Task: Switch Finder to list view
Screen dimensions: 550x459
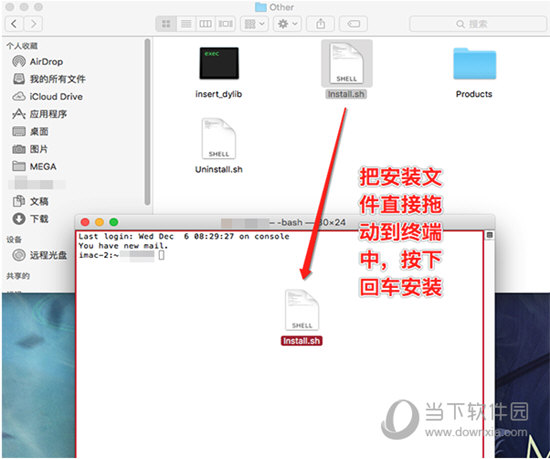Action: pyautogui.click(x=186, y=24)
